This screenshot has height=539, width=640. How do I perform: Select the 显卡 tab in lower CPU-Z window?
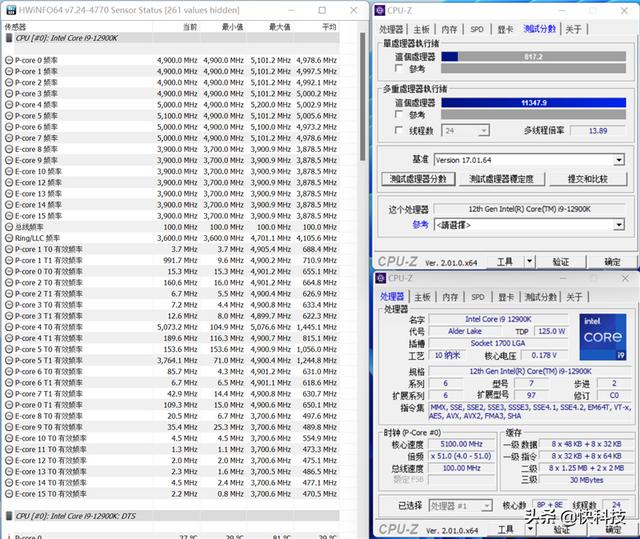tap(506, 297)
